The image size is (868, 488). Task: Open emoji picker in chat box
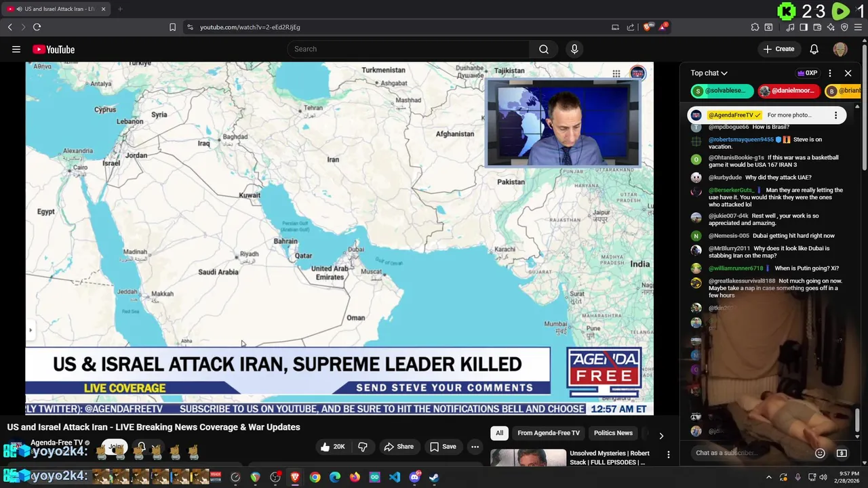point(820,453)
